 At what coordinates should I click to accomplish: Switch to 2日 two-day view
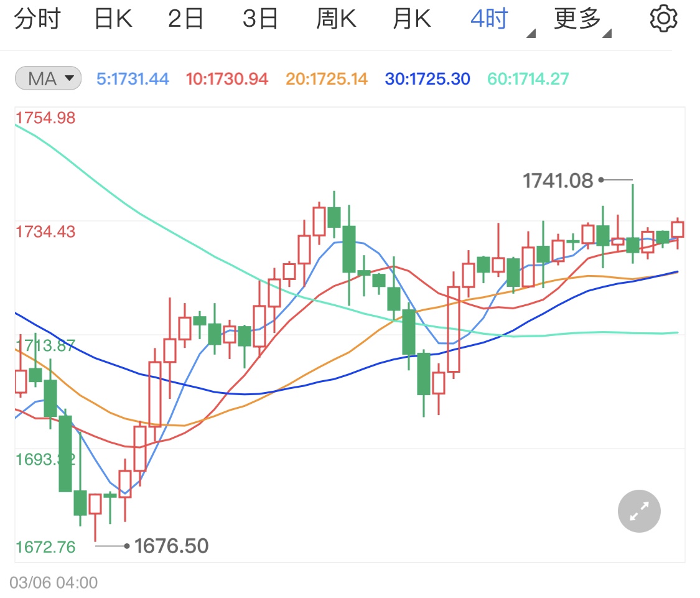[186, 19]
